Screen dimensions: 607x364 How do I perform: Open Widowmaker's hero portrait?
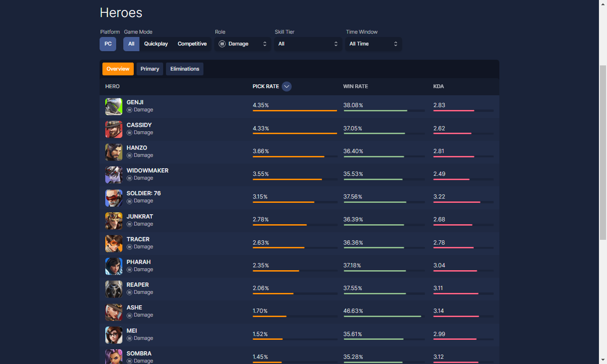click(114, 175)
